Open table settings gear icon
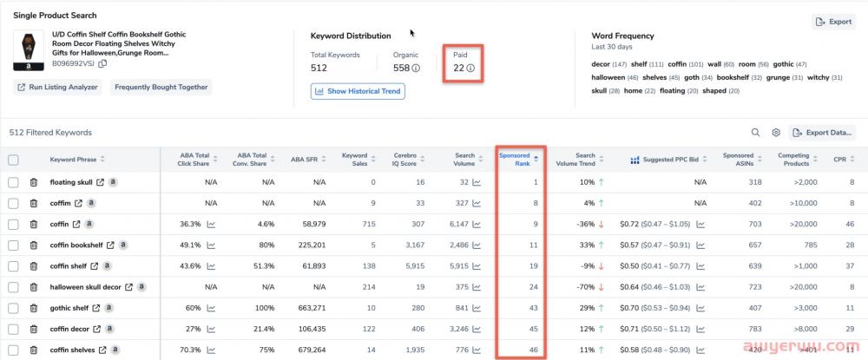The height and width of the screenshot is (360, 868). [776, 133]
